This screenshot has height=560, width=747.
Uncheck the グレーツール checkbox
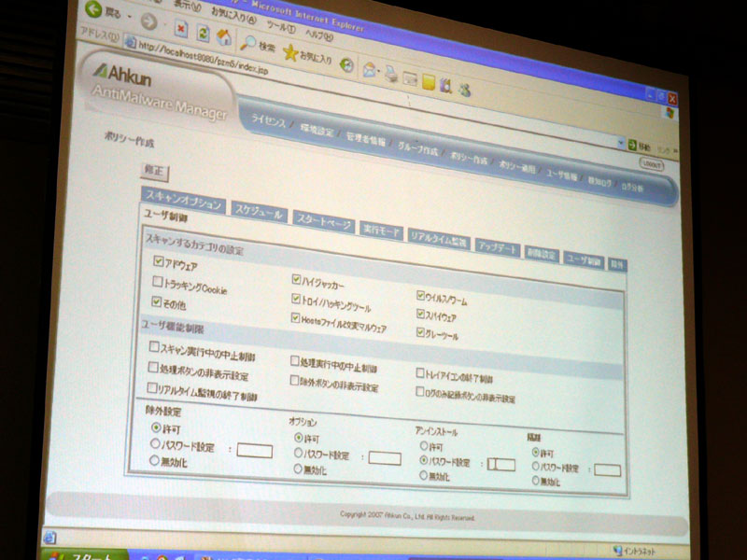[420, 332]
